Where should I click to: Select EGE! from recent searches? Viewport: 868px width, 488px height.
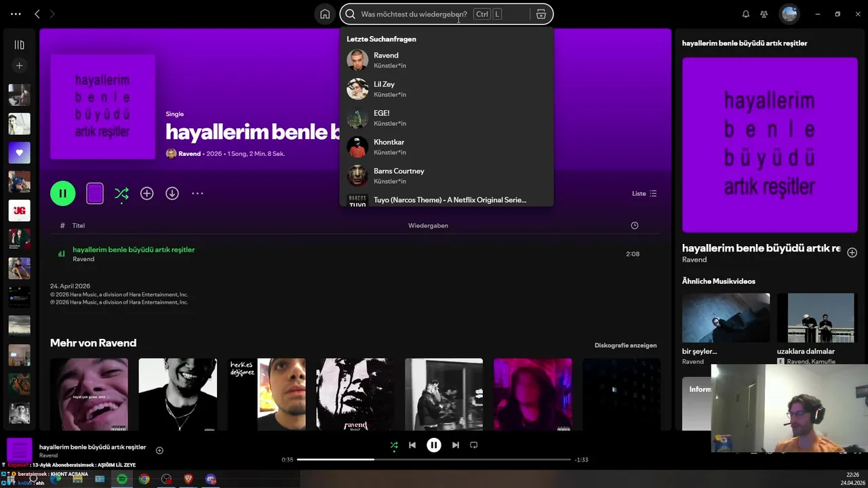click(x=446, y=118)
